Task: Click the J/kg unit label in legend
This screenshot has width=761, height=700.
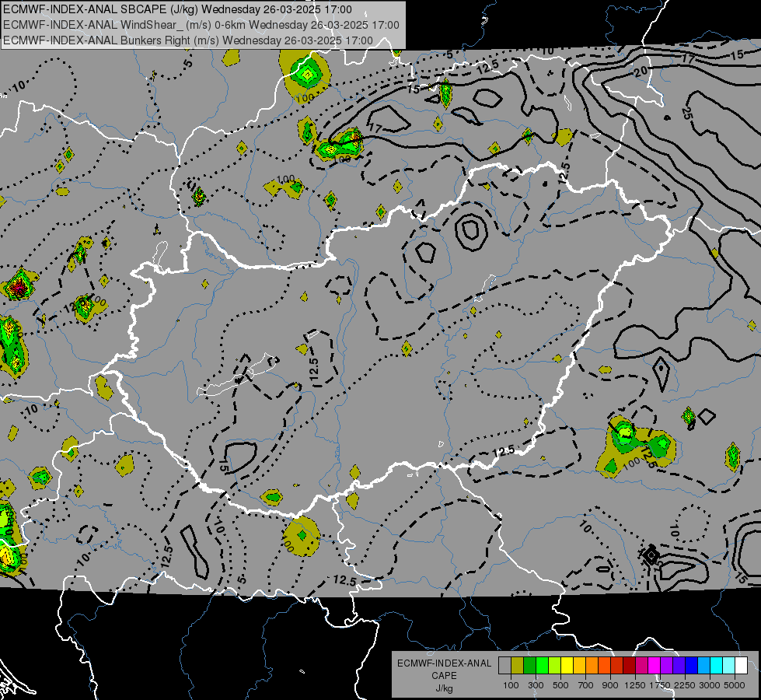Action: coord(444,688)
